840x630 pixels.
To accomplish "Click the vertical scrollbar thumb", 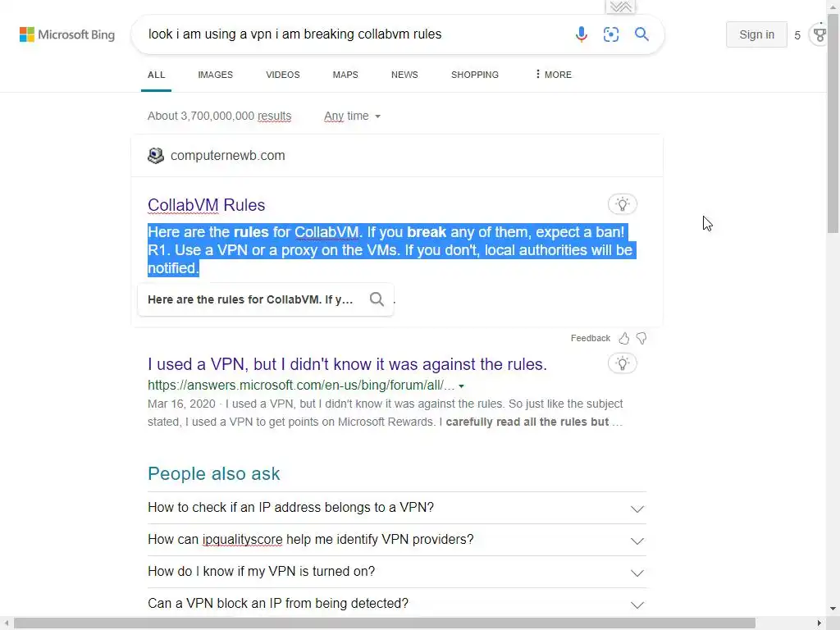I will 833,123.
